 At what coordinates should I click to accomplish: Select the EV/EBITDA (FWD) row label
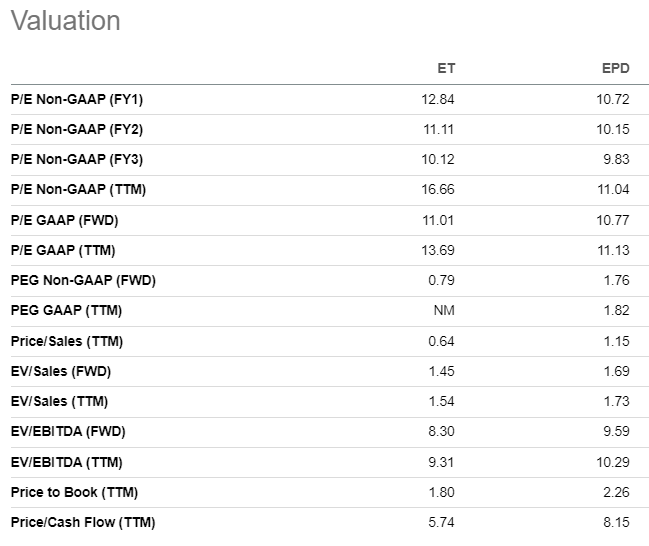coord(68,431)
